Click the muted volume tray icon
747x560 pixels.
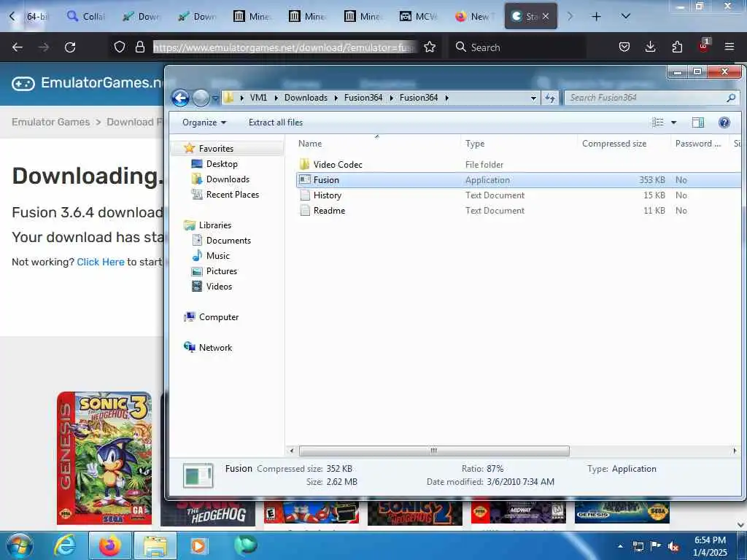673,547
